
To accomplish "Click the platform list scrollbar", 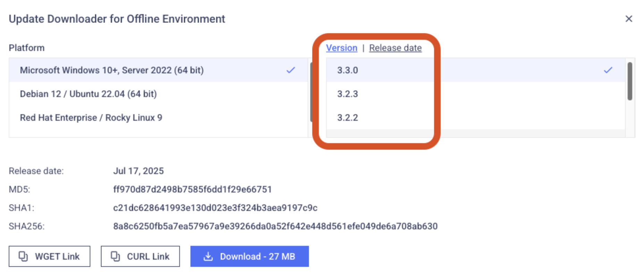I will (311, 92).
